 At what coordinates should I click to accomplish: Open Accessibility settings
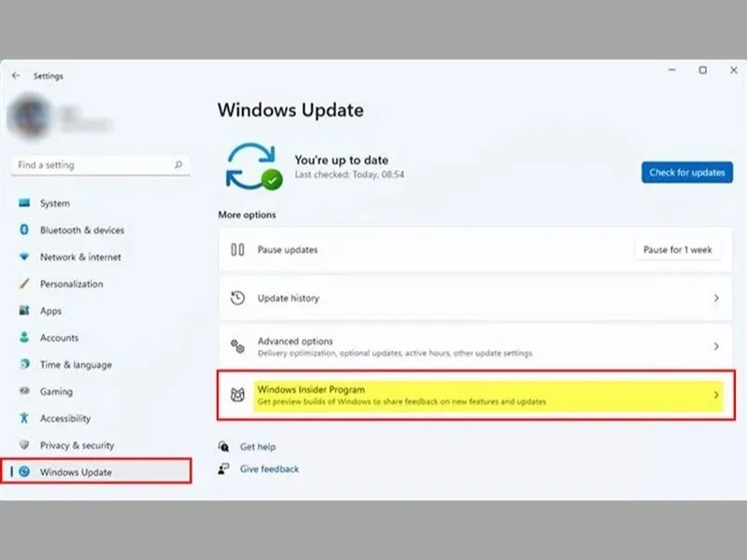65,418
